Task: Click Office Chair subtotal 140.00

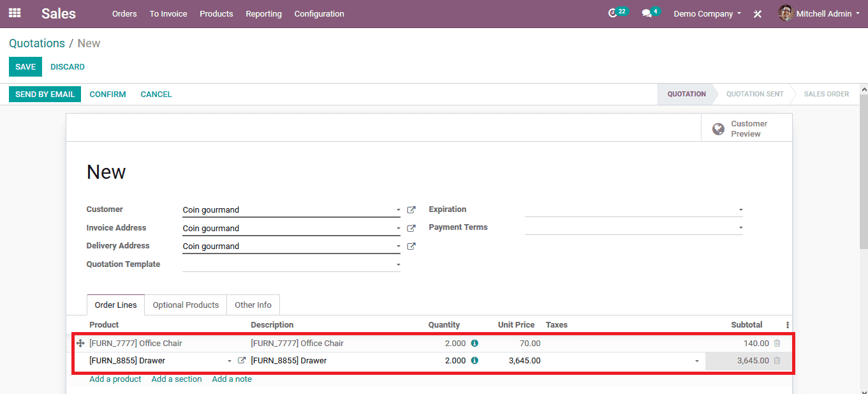Action: coord(756,343)
